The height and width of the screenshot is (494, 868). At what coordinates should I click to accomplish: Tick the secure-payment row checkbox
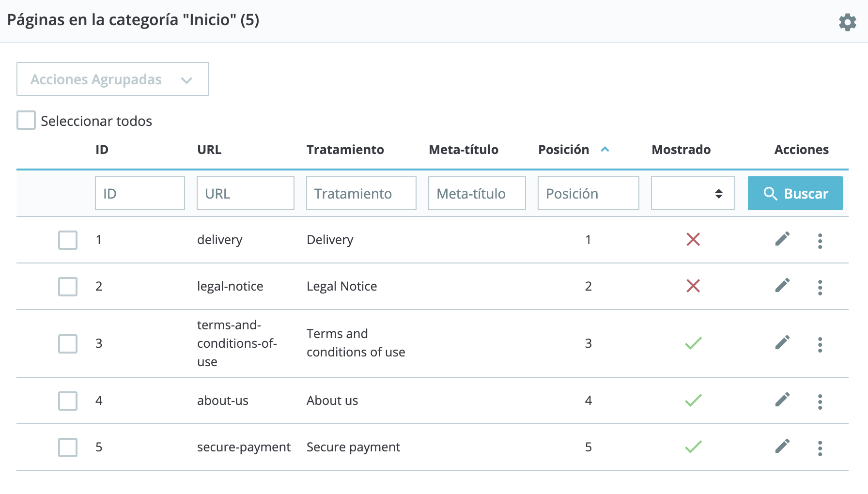(68, 448)
